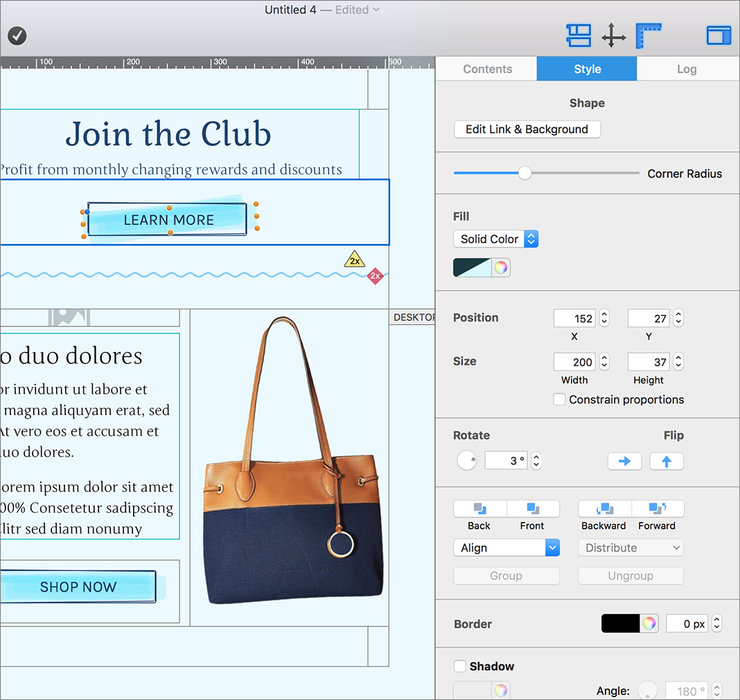Screen dimensions: 740x700
Task: Click the Position Y field showing 27
Action: 649,318
